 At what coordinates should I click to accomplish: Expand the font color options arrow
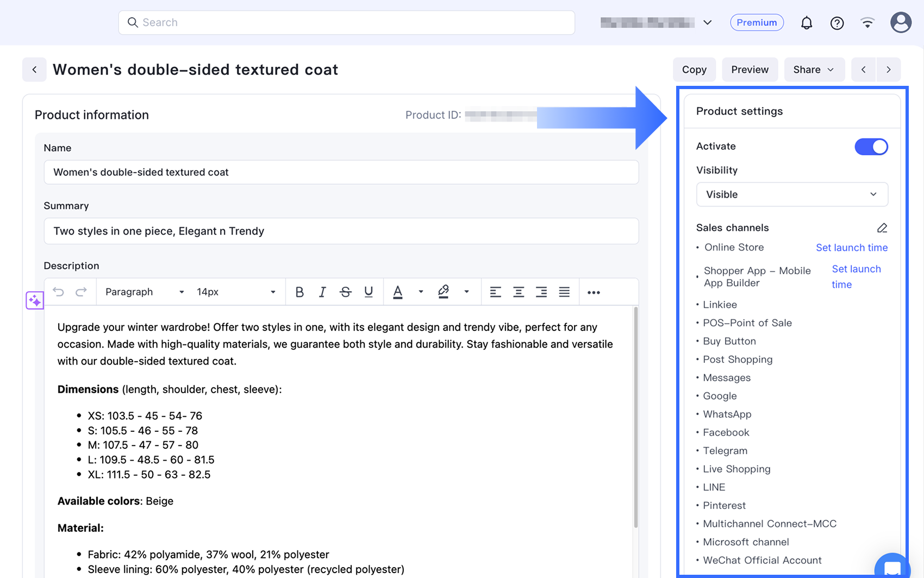click(421, 292)
